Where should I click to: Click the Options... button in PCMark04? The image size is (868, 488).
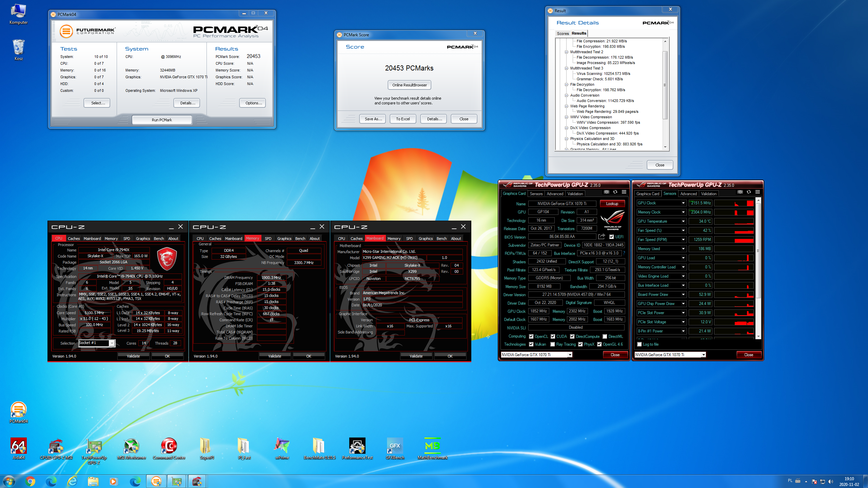pos(252,103)
